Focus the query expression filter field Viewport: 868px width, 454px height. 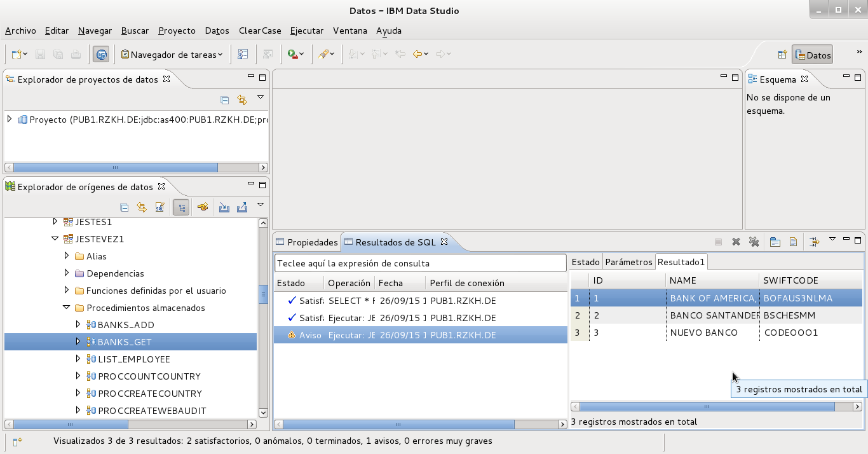421,263
